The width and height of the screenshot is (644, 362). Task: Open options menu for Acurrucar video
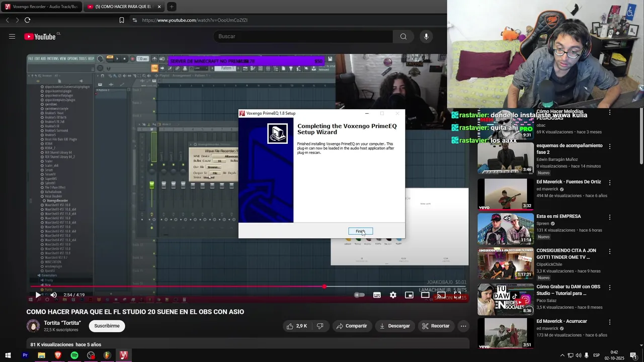pos(610,322)
